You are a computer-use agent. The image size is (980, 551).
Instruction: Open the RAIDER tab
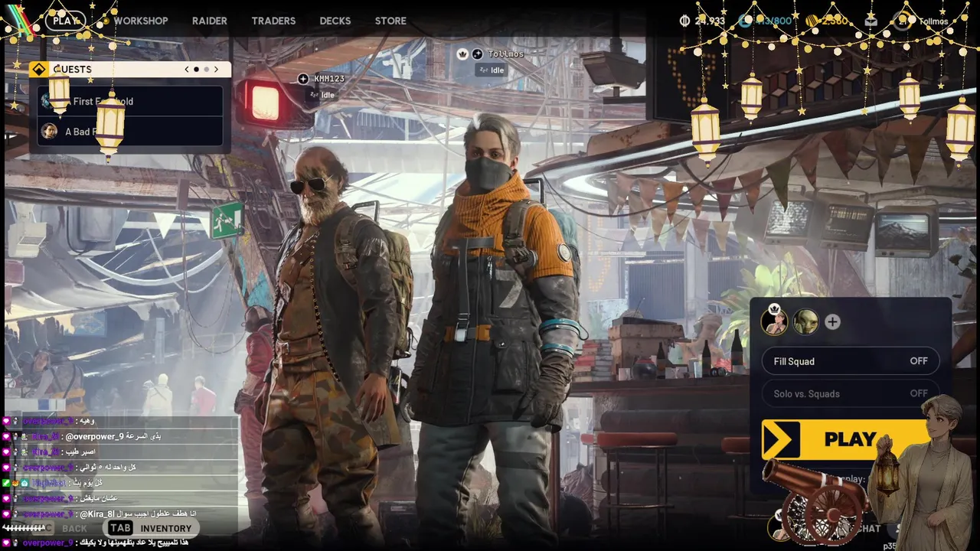coord(210,21)
